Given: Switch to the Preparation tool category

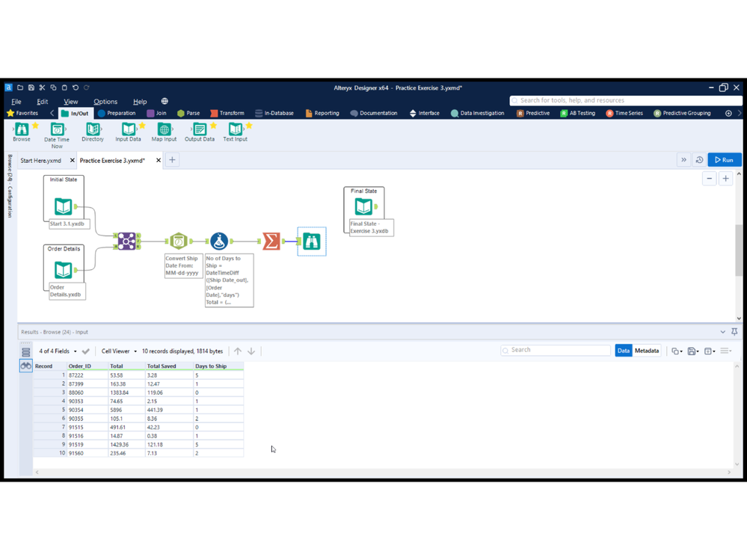Looking at the screenshot, I should point(117,114).
